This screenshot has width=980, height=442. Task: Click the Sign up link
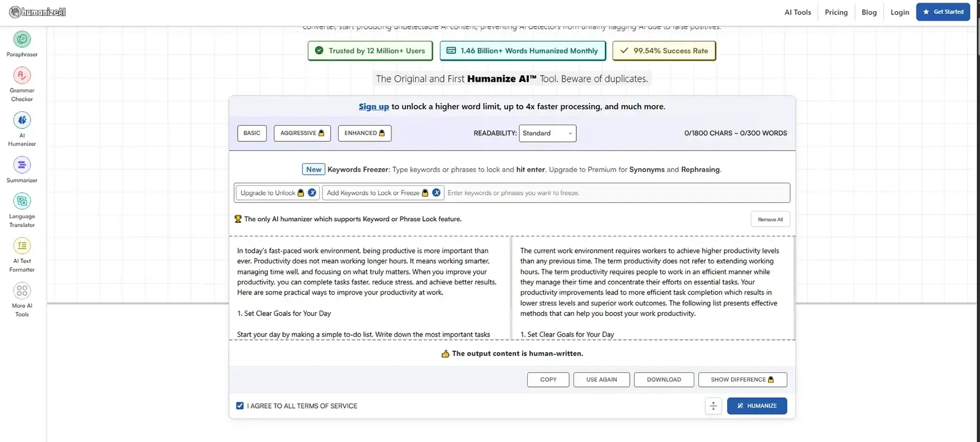pos(374,106)
